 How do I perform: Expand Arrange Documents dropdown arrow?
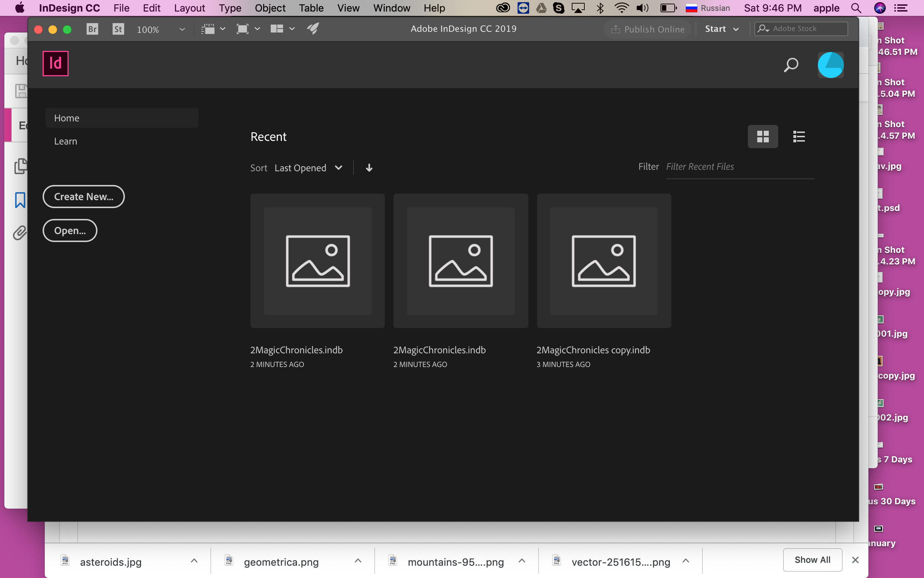(x=292, y=29)
